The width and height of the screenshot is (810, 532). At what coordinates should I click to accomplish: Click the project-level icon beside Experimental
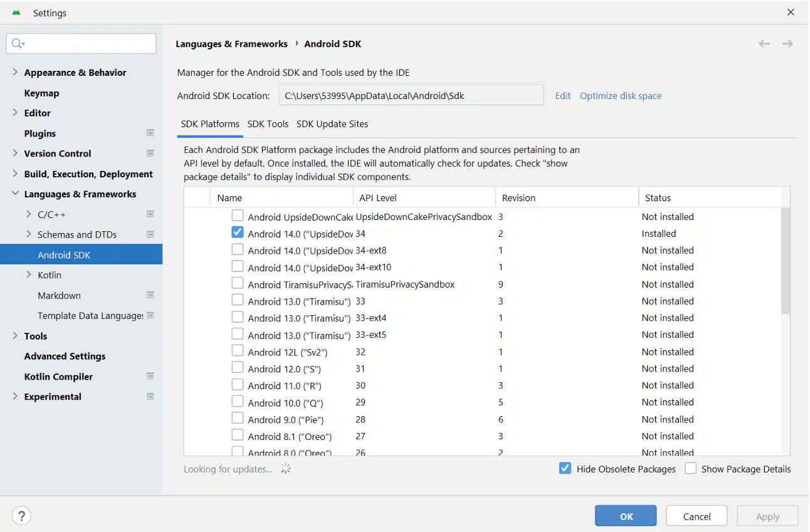click(150, 397)
